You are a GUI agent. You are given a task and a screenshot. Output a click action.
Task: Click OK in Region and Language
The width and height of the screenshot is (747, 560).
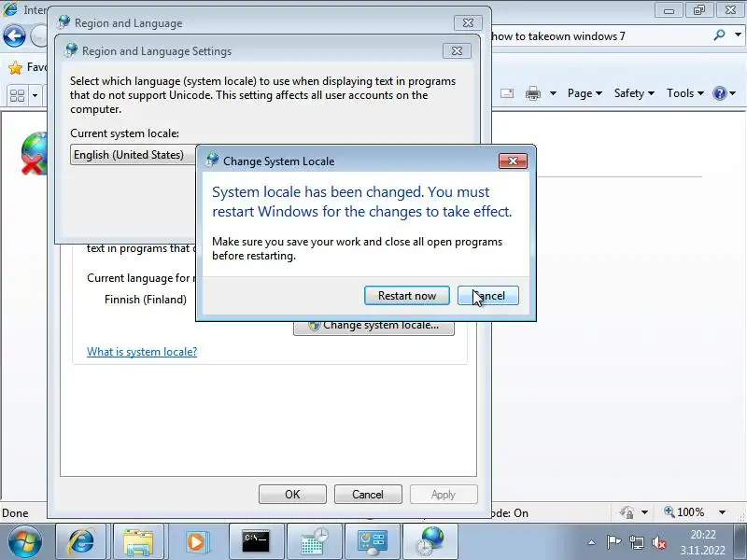pyautogui.click(x=292, y=495)
